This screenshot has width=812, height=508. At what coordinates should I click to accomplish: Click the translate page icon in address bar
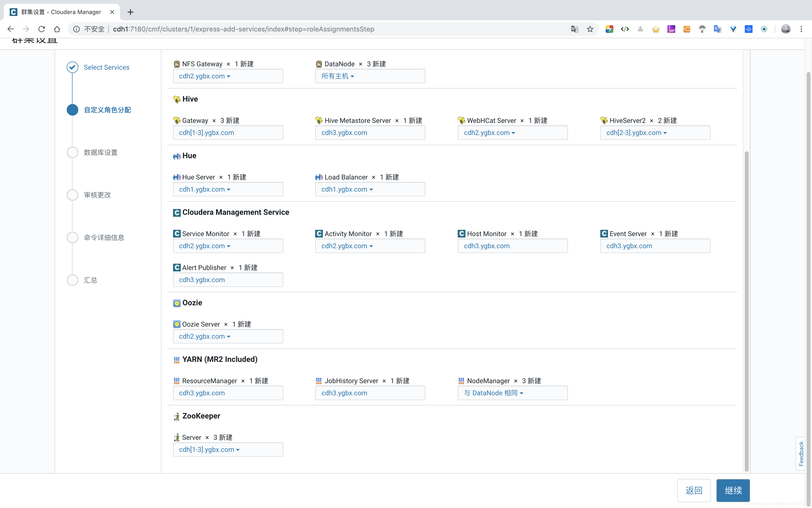[x=574, y=29]
